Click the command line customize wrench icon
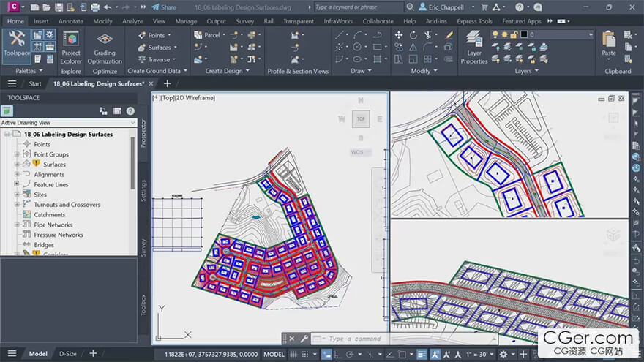 tap(304, 339)
